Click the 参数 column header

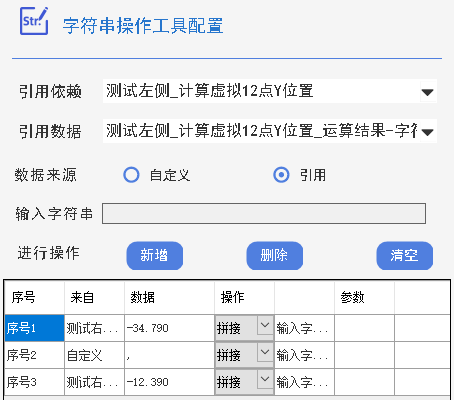coord(364,297)
